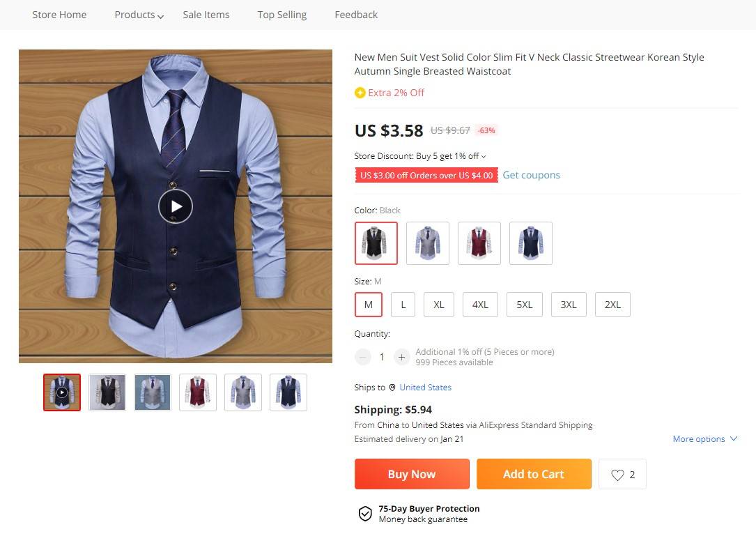Screen dimensions: 756x543
Task: Select the burgundy vest color swatch
Action: pos(479,243)
